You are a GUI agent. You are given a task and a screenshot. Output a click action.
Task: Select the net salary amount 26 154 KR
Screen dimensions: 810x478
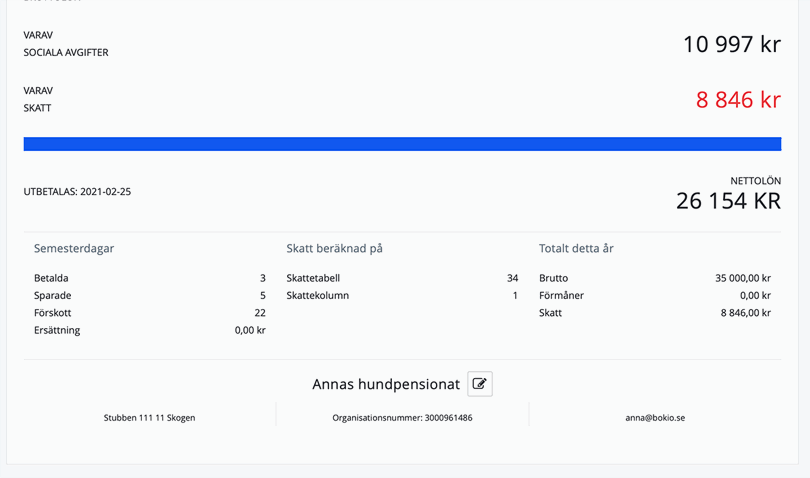(x=727, y=201)
